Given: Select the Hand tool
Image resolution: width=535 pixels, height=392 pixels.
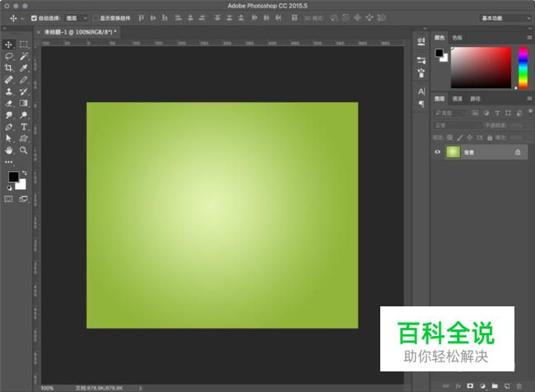Looking at the screenshot, I should 9,152.
